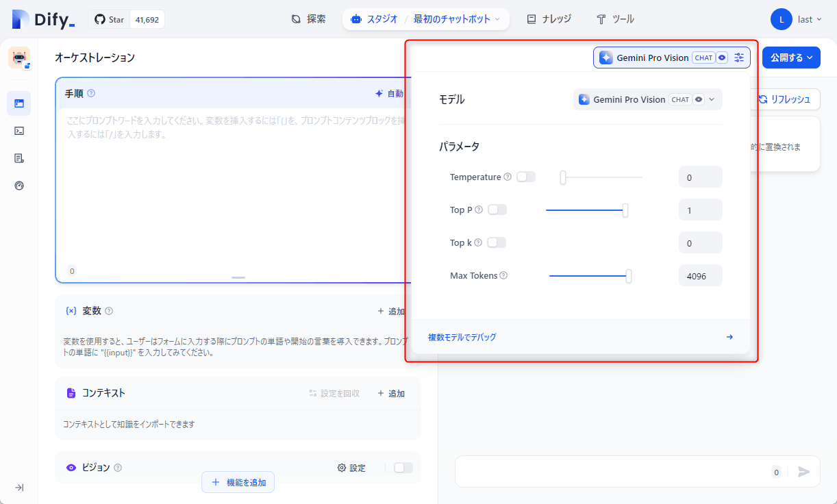Click the Temperature help icon
The image size is (837, 504).
point(508,177)
